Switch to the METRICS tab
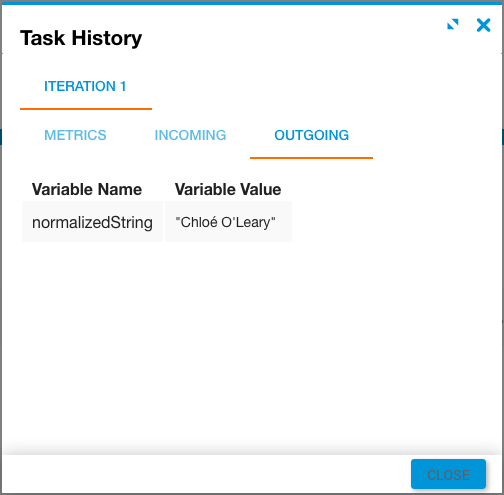This screenshot has width=504, height=495. [75, 135]
